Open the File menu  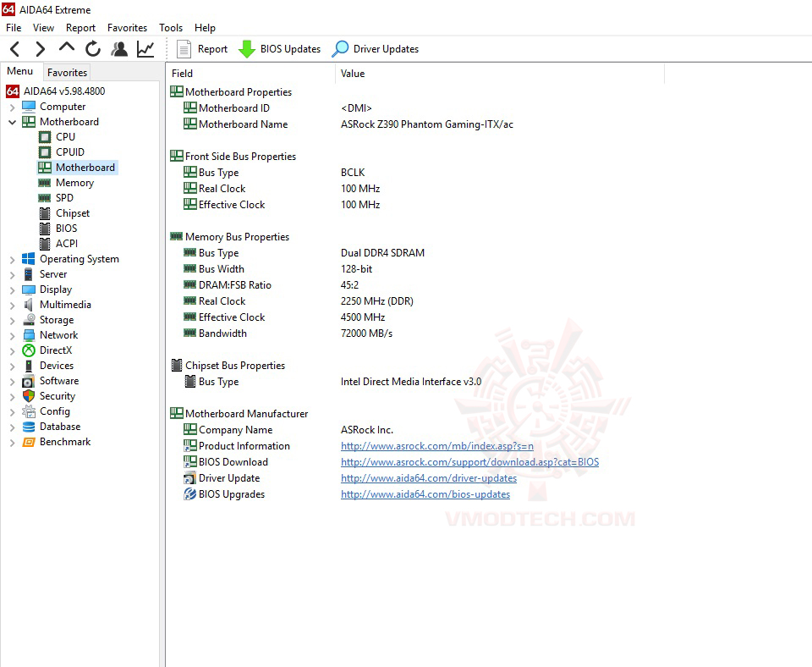(14, 27)
